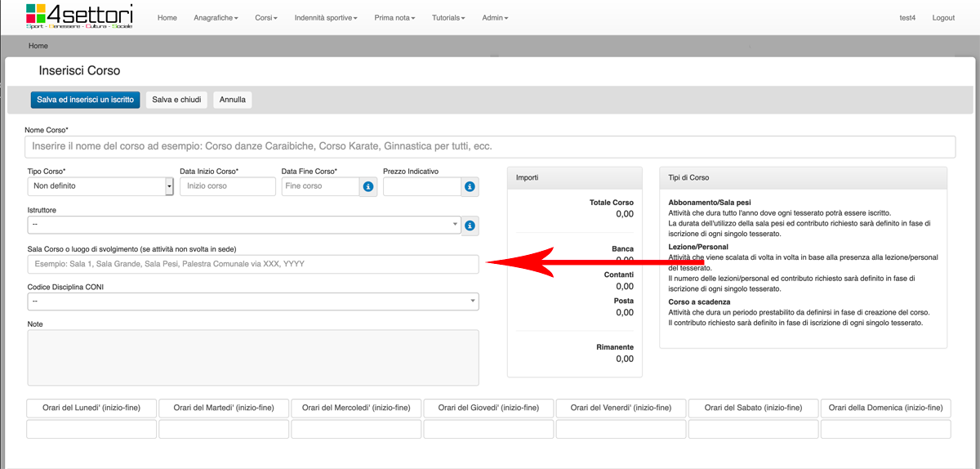This screenshot has height=469, width=980.
Task: Click the 4settori logo
Action: [x=78, y=17]
